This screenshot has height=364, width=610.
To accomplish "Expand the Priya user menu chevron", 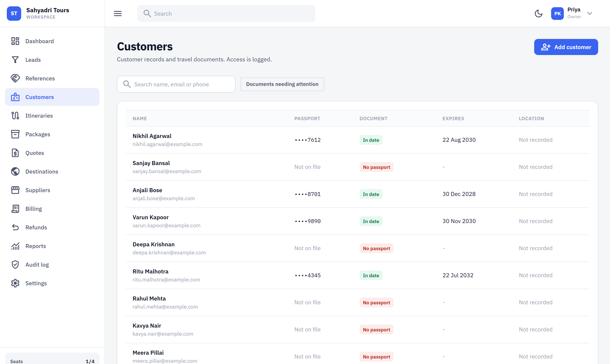I will pos(590,14).
